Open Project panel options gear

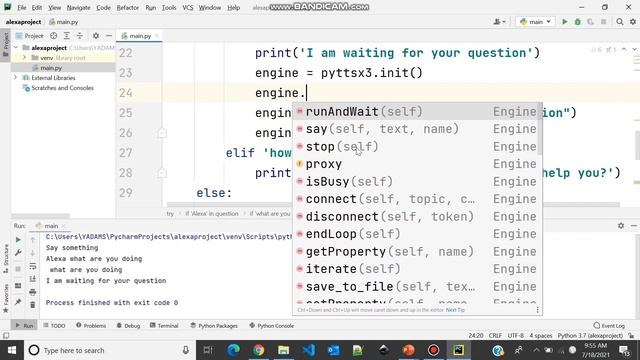[x=96, y=36]
